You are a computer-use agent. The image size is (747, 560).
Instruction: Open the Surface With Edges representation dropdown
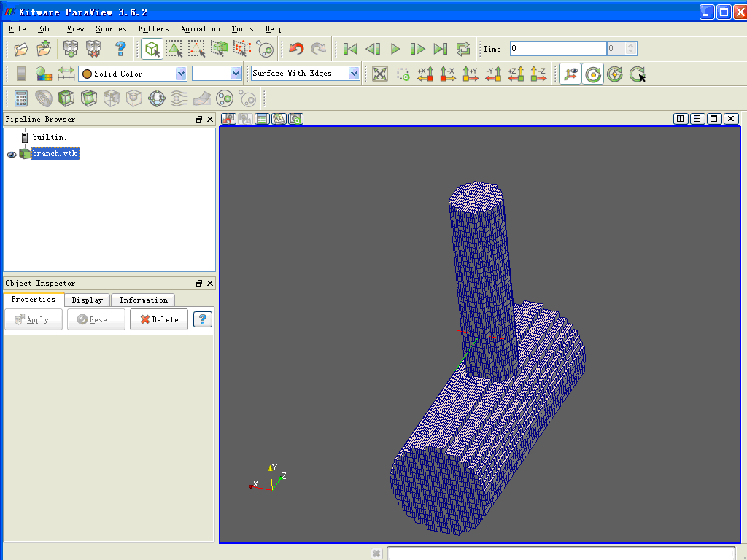(305, 74)
